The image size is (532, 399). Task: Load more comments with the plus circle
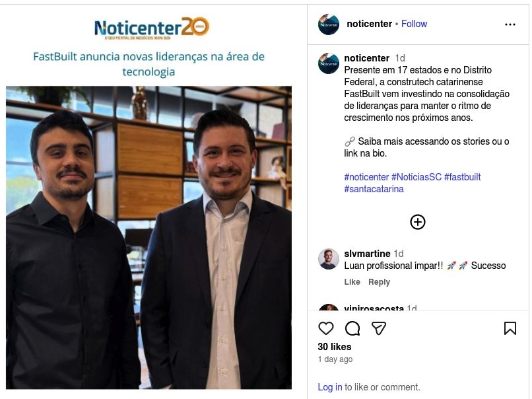point(418,222)
